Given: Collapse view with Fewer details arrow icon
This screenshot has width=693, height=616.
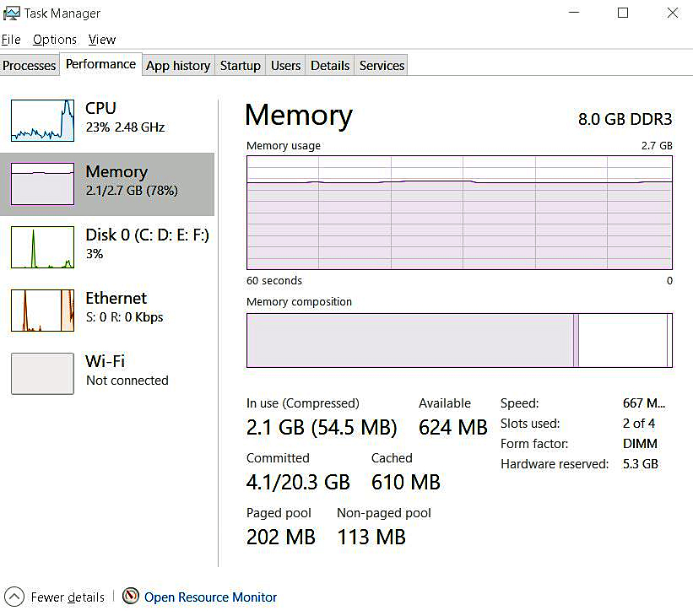Looking at the screenshot, I should pos(14,597).
